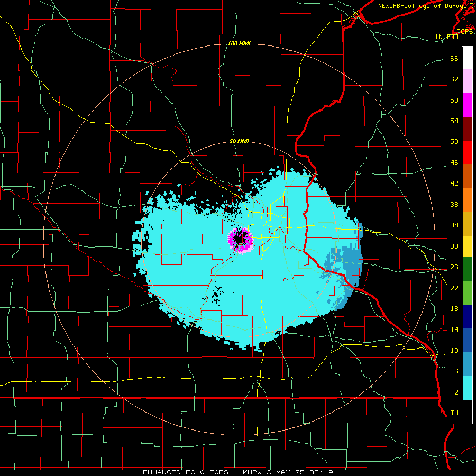Click the bright red legend swatch
Image resolution: width=476 pixels, height=476 pixels.
point(467,153)
